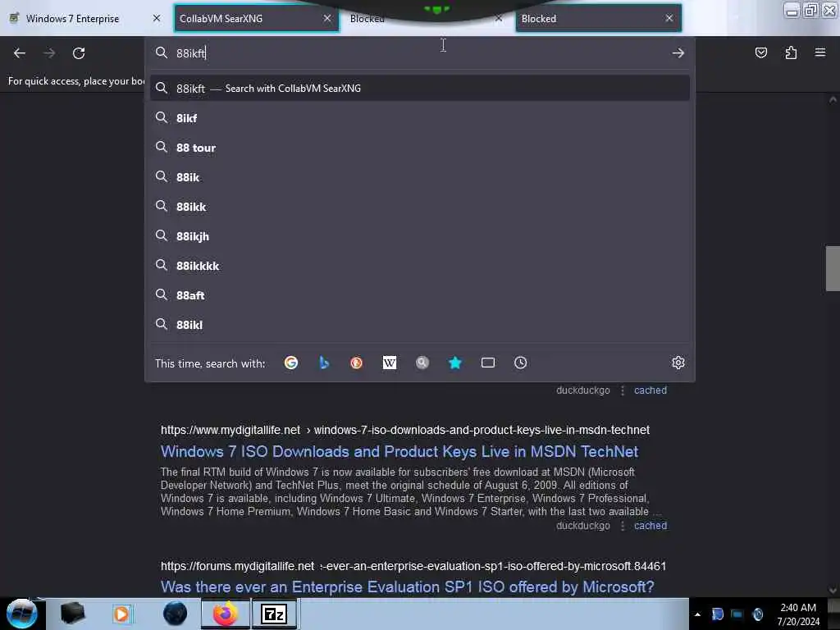
Task: Choose suggestion '88ik'
Action: click(419, 177)
